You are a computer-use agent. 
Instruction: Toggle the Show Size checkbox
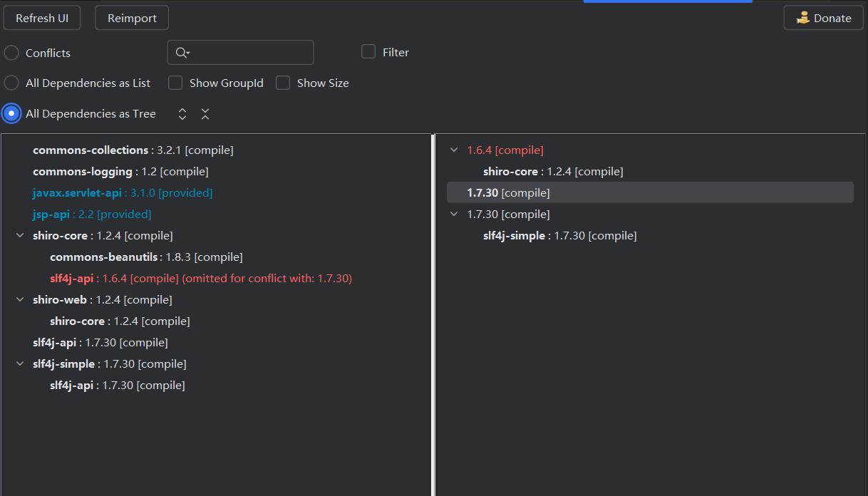click(283, 83)
